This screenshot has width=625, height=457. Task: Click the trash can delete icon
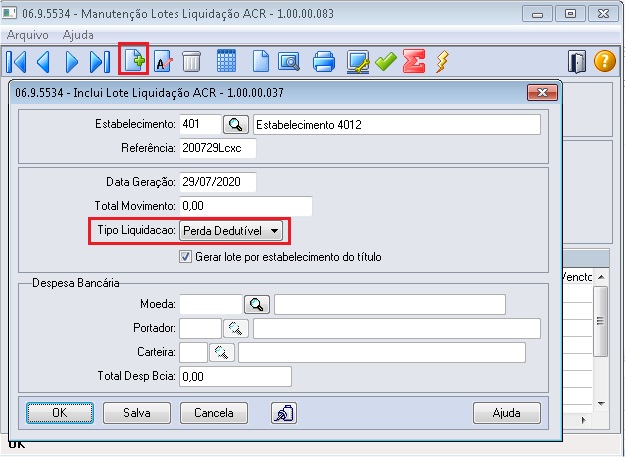pyautogui.click(x=191, y=61)
